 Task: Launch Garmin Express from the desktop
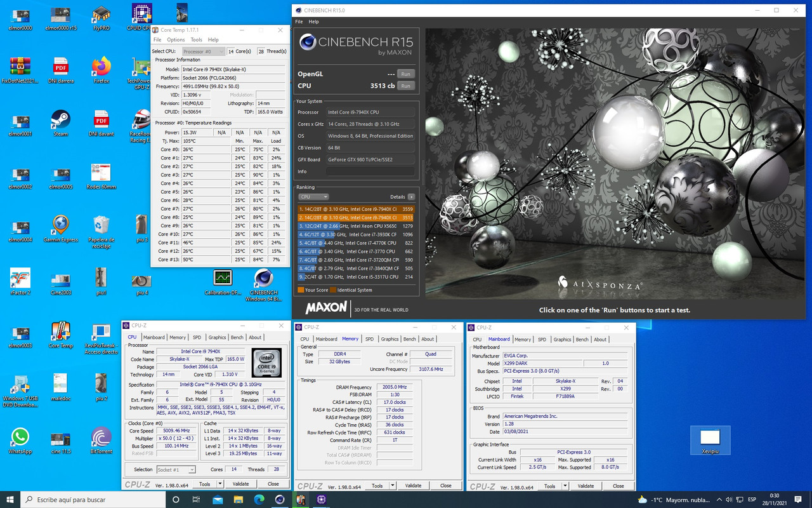60,229
